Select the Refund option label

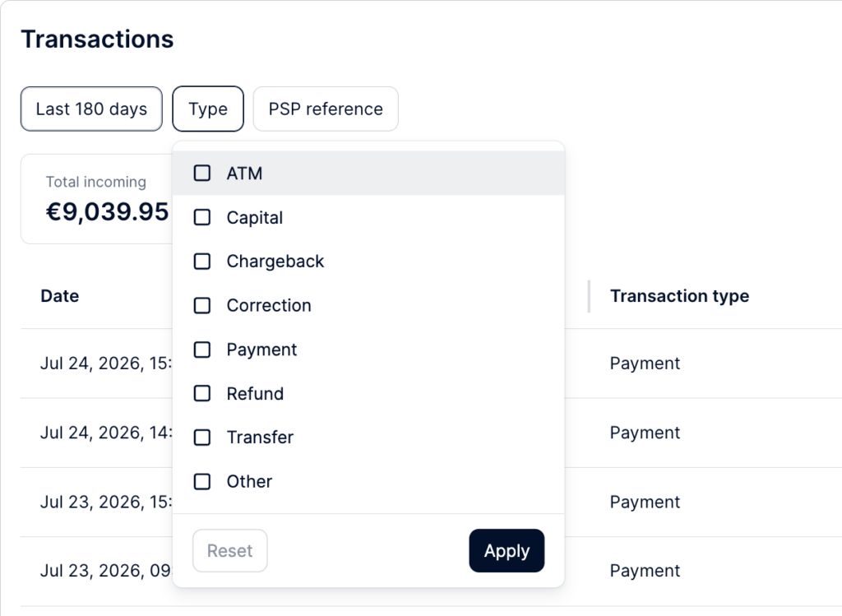(255, 394)
